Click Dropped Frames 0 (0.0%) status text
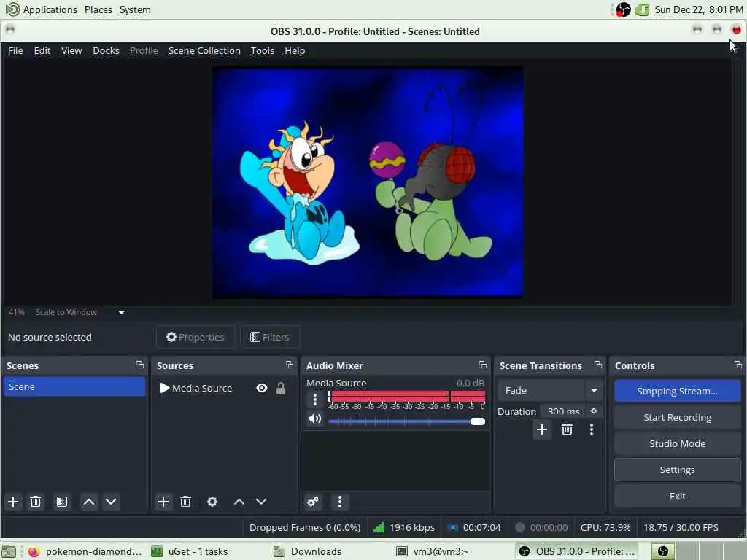Viewport: 747px width, 560px height. click(x=305, y=527)
